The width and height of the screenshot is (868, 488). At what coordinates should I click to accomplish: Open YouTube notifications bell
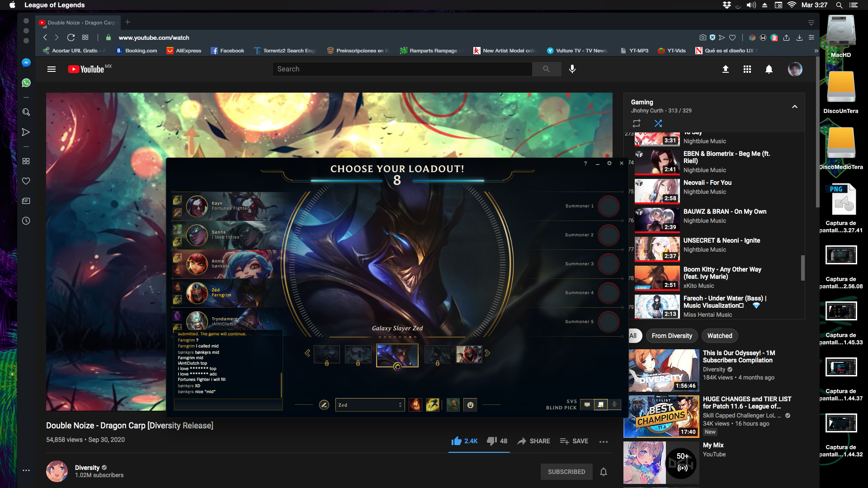tap(769, 69)
